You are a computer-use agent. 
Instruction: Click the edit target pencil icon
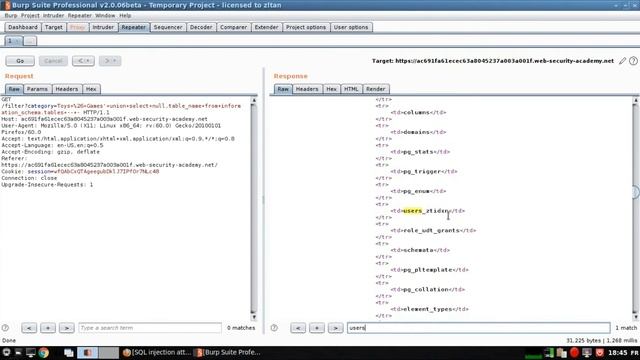coord(622,61)
